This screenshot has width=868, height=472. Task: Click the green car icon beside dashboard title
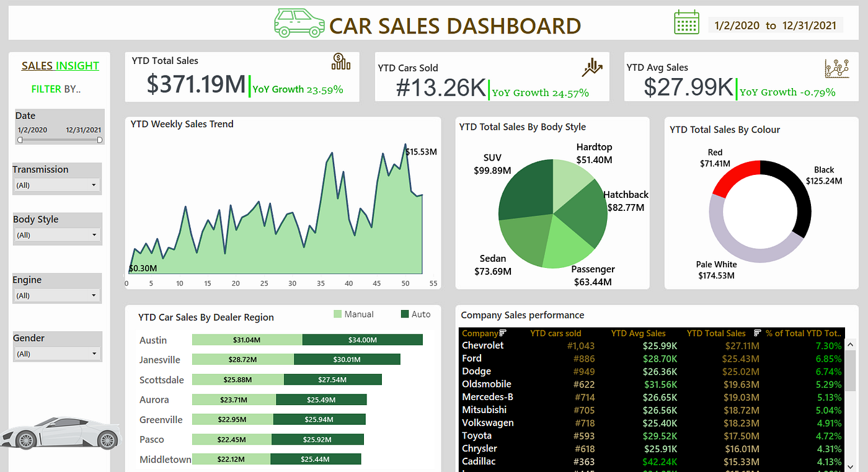coord(299,24)
